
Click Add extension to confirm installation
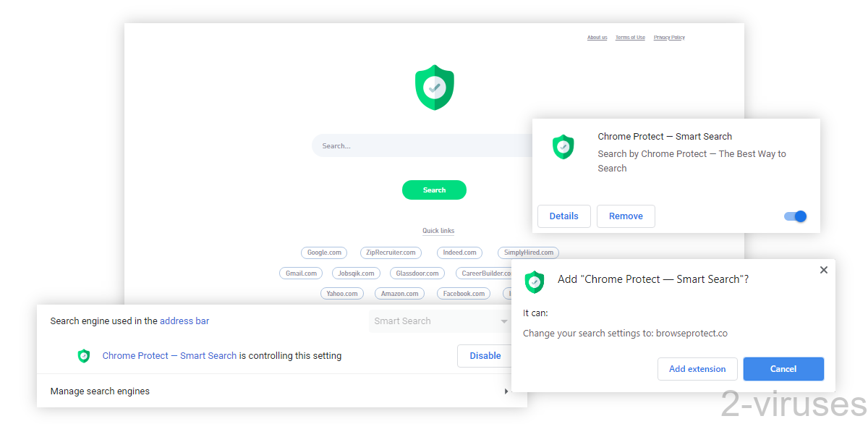697,368
